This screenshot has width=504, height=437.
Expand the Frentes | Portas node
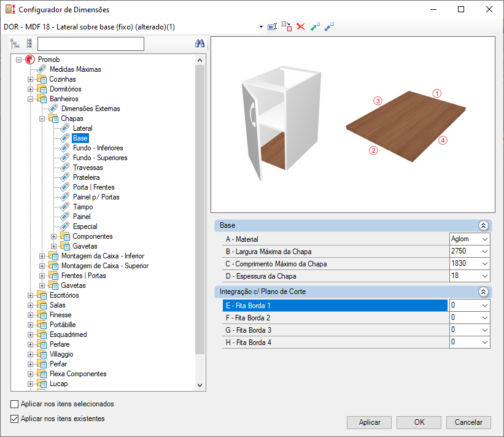click(x=42, y=276)
